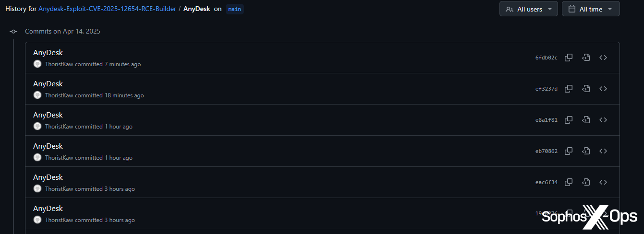Image resolution: width=644 pixels, height=234 pixels.
Task: View file at commit eb70862
Action: click(586, 151)
